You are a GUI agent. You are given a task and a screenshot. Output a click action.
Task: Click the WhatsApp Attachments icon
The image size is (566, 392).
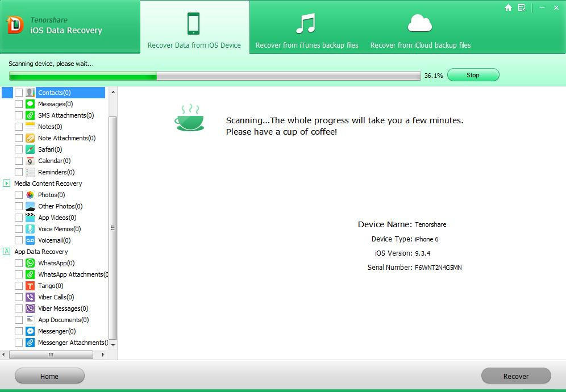[x=30, y=275]
